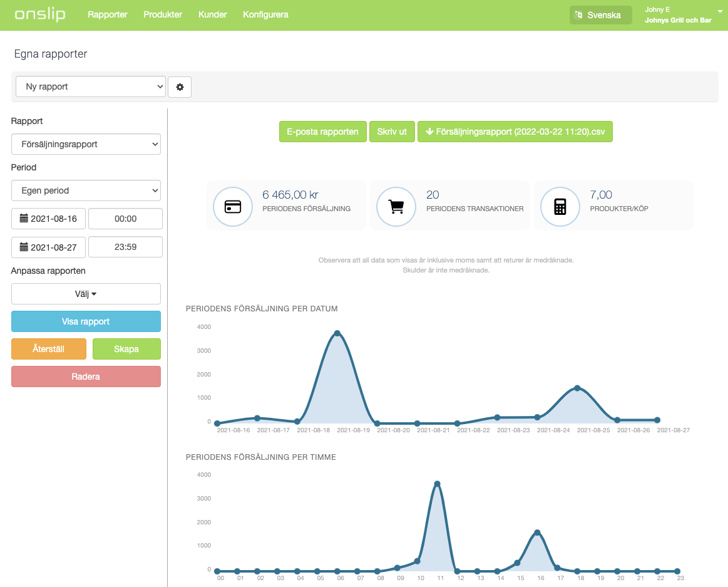Screen dimensions: 728x587
Task: Click Periodens försäljning per timme title
Action: [261, 457]
